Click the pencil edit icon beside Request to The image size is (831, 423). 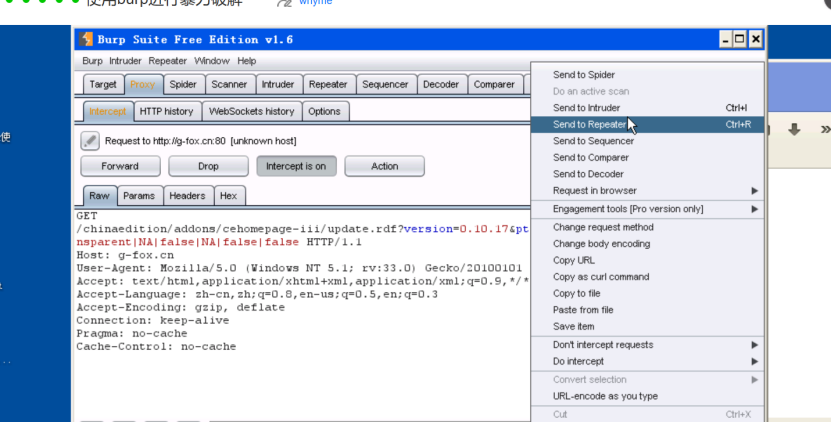90,141
